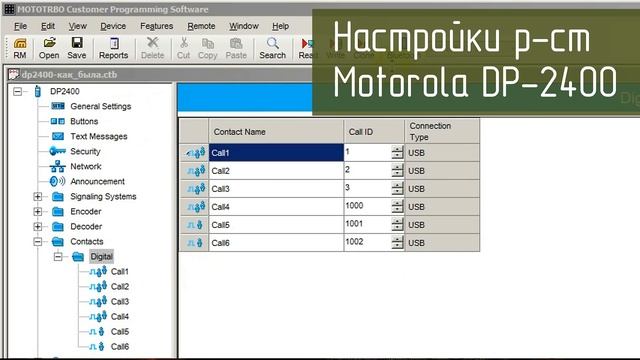Click the Delete toolbar icon
640x360 pixels.
click(x=153, y=48)
